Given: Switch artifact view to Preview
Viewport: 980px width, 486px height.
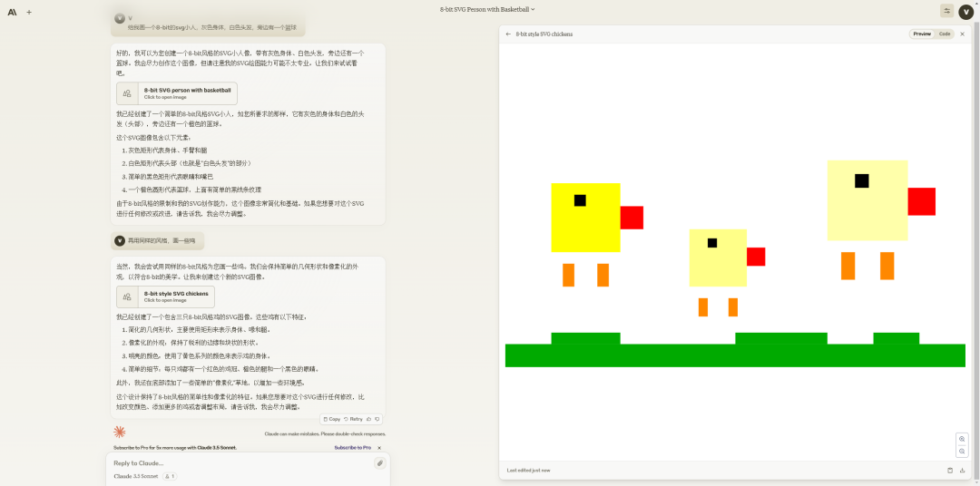Looking at the screenshot, I should (x=922, y=34).
